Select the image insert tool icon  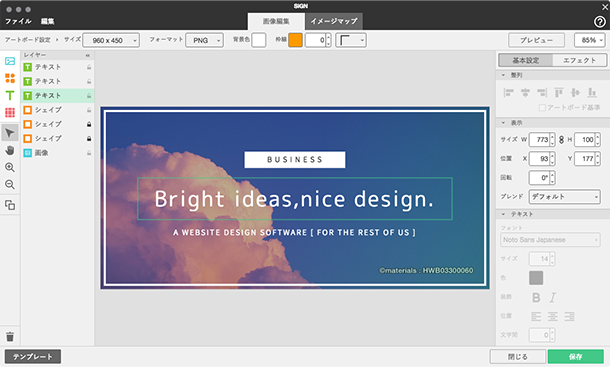tap(10, 61)
